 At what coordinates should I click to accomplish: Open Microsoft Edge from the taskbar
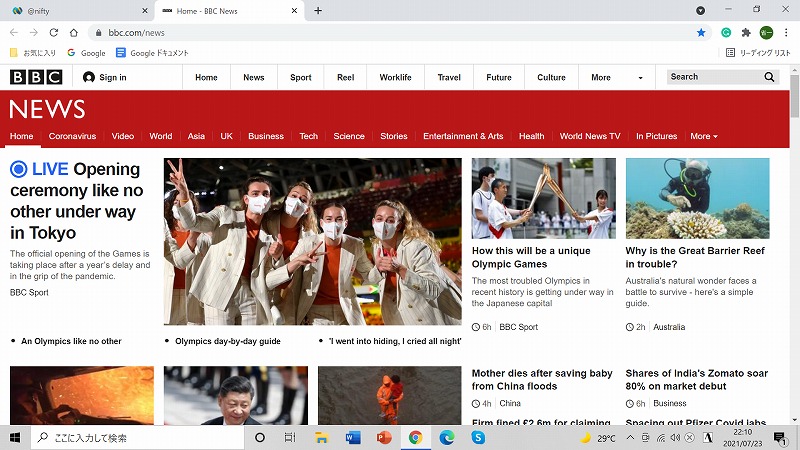[447, 438]
